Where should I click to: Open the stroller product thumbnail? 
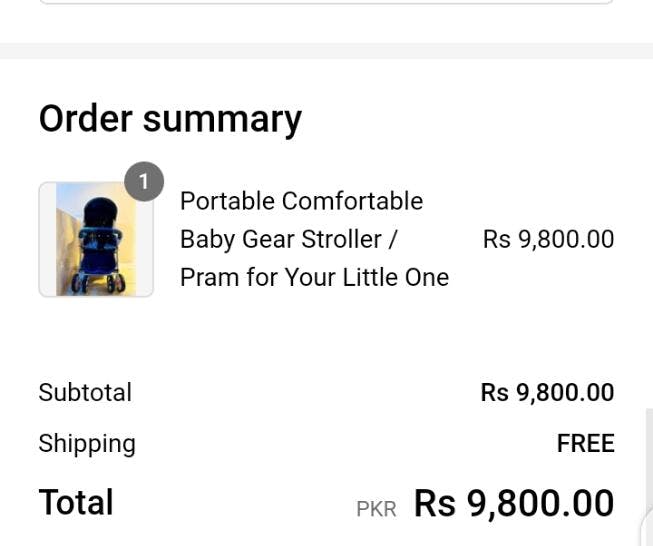pos(96,239)
